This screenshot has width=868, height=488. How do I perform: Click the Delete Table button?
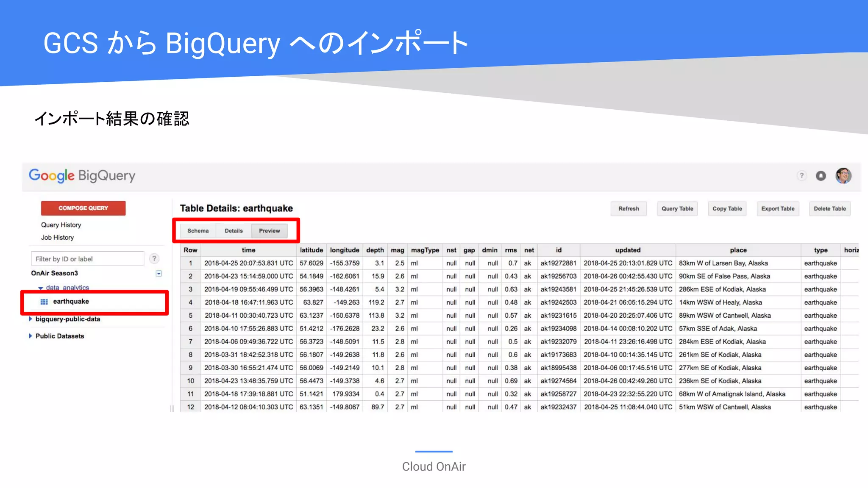829,208
